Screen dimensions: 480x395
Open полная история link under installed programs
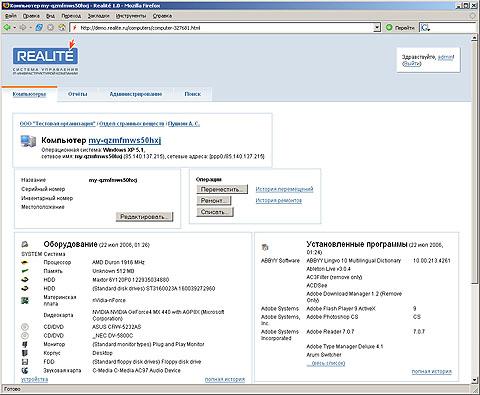point(432,371)
